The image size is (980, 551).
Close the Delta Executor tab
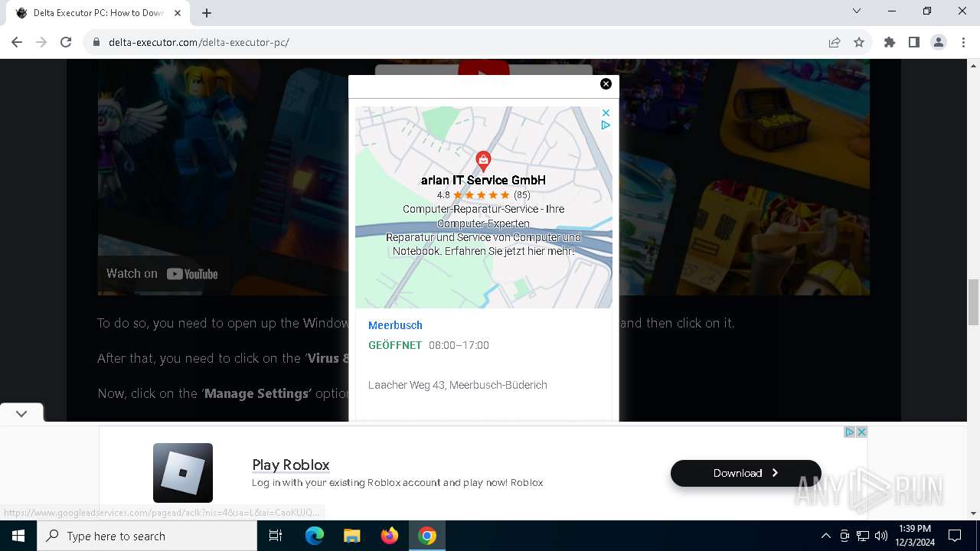[x=178, y=13]
